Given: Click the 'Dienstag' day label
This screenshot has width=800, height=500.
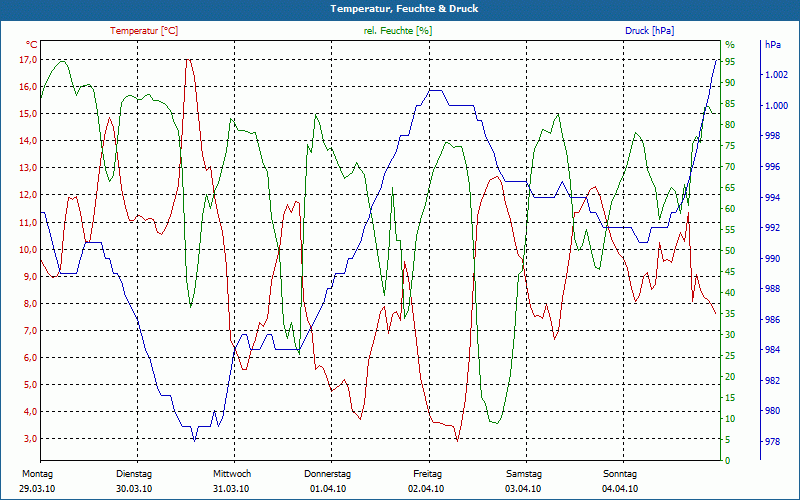Looking at the screenshot, I should coord(134,474).
